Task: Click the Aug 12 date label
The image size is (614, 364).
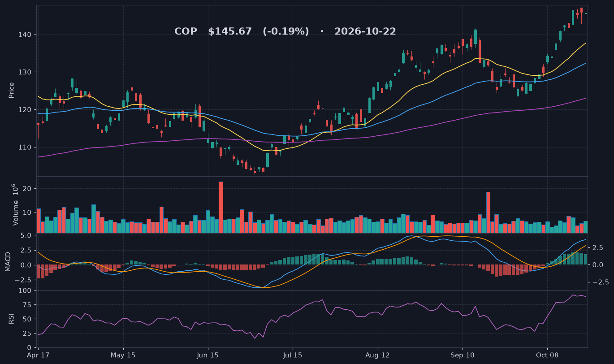Action: tap(378, 355)
